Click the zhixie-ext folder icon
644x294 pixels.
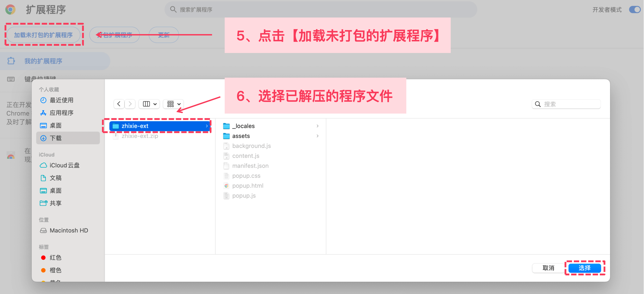116,126
